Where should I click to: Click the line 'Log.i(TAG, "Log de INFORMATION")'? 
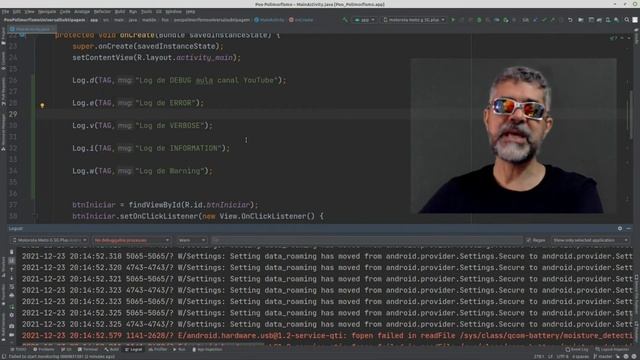(x=151, y=148)
